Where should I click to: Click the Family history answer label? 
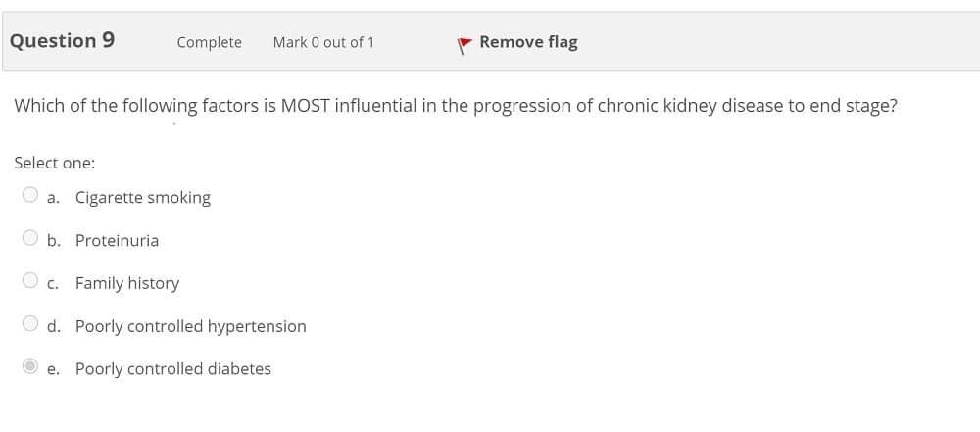coord(127,283)
